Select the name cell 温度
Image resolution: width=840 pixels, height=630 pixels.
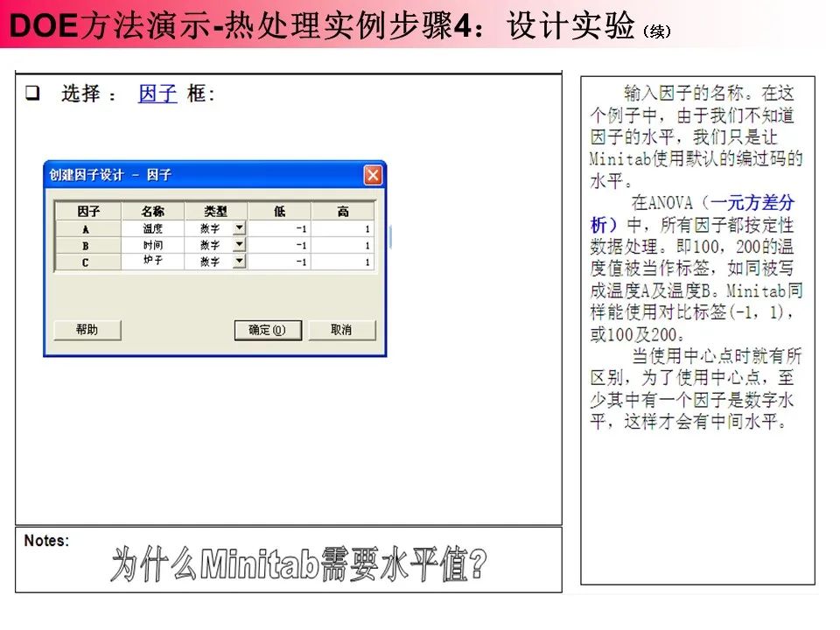pos(152,228)
